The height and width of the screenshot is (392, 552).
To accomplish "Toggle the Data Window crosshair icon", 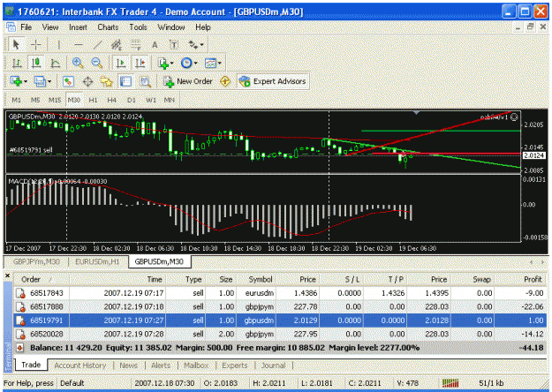I will coord(87,81).
